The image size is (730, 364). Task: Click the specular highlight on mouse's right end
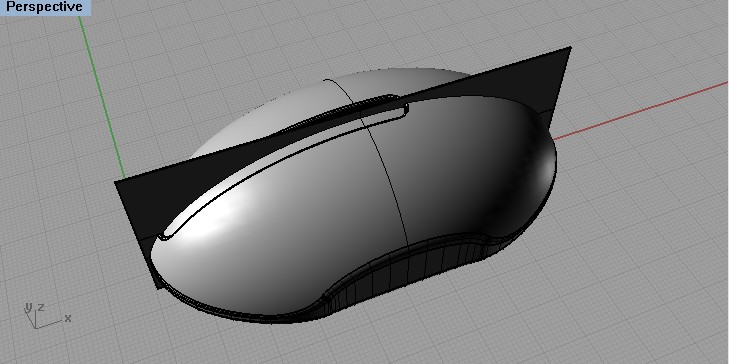544,169
